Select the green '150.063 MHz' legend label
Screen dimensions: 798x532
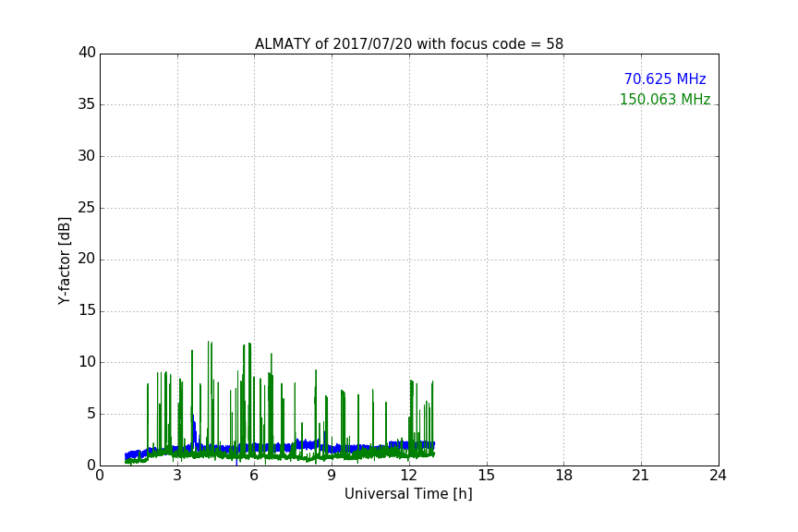(x=665, y=99)
